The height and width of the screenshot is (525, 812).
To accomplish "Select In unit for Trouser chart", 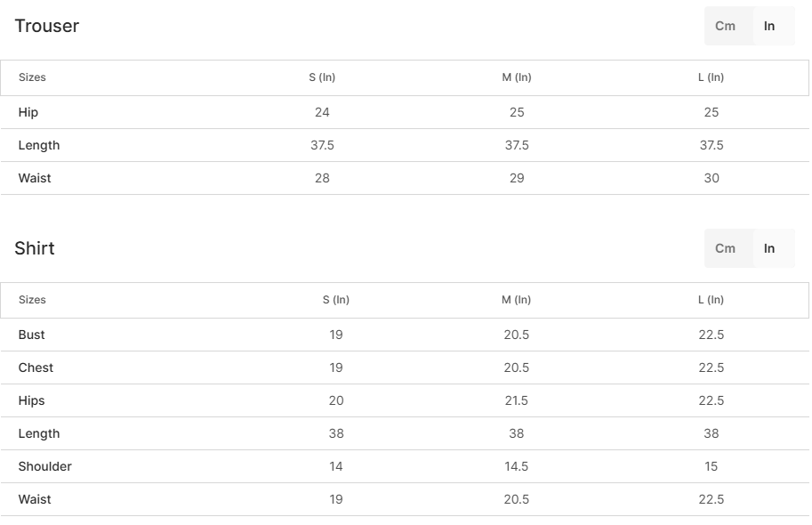I will [x=769, y=26].
